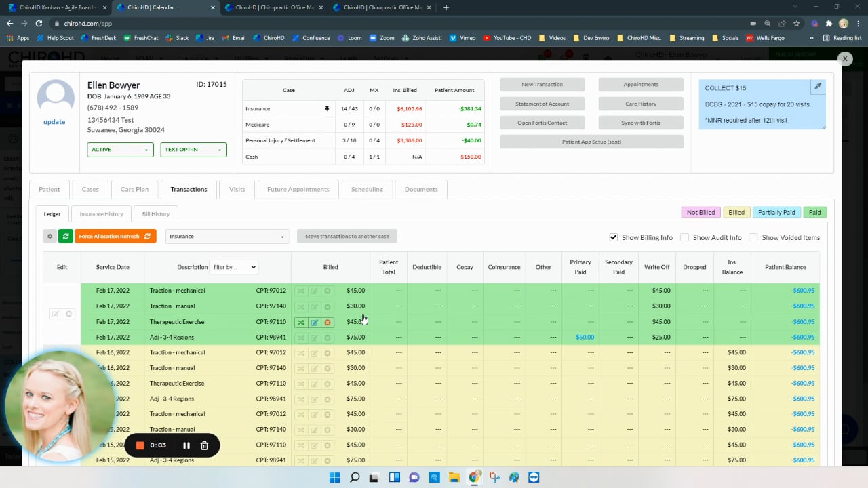Open Chrome extensions puzzle icon
This screenshot has height=488, width=868.
tap(829, 23)
